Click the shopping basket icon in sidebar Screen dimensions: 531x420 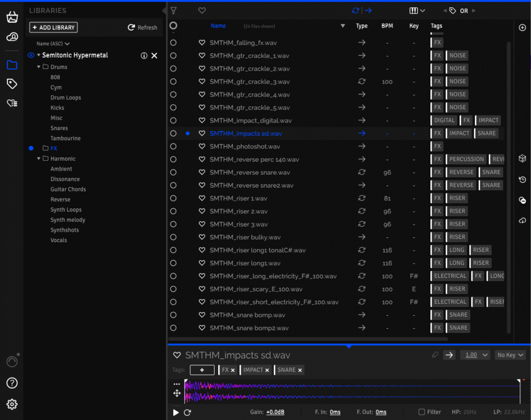(12, 17)
